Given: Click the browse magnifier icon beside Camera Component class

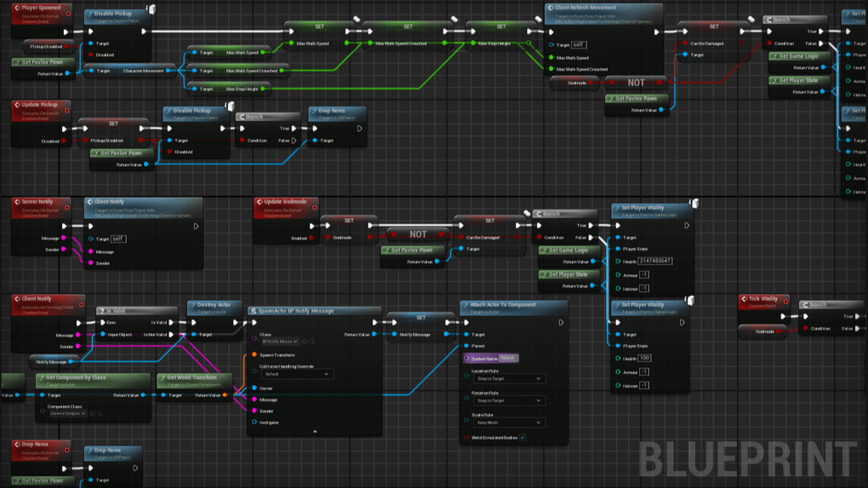Looking at the screenshot, I should coord(100,413).
